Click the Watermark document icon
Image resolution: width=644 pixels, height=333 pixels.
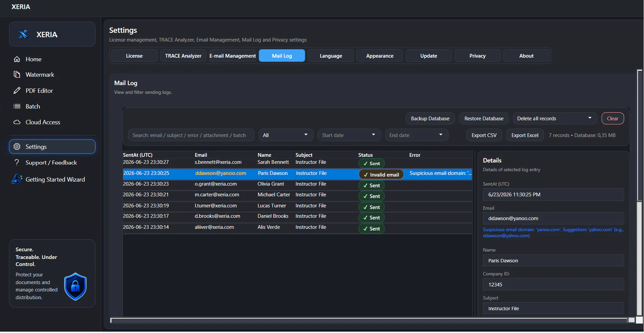coord(17,74)
